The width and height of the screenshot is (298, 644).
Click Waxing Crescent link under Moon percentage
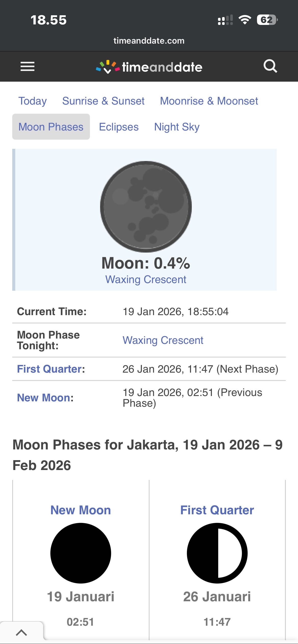pyautogui.click(x=146, y=279)
